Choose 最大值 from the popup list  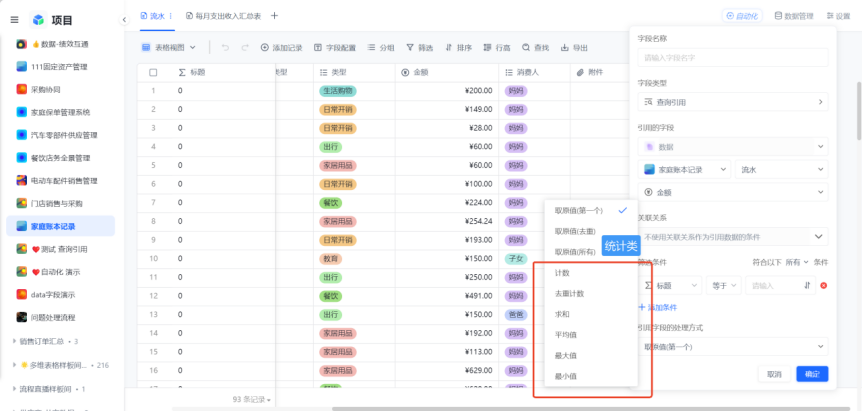[591, 356]
